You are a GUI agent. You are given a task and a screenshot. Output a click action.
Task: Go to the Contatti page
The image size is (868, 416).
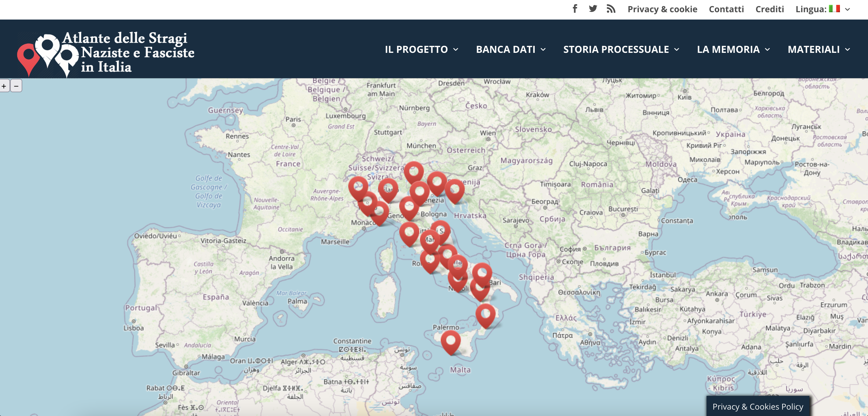[x=726, y=9]
